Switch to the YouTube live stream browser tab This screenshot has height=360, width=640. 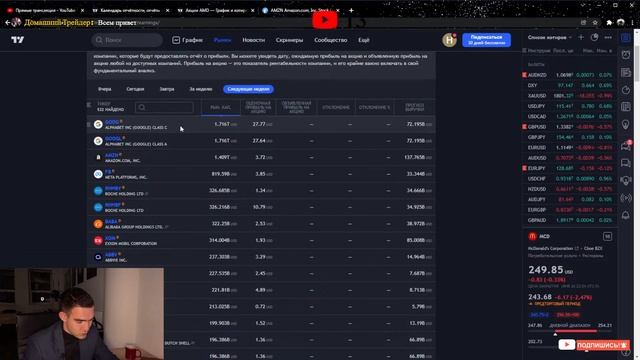45,10
